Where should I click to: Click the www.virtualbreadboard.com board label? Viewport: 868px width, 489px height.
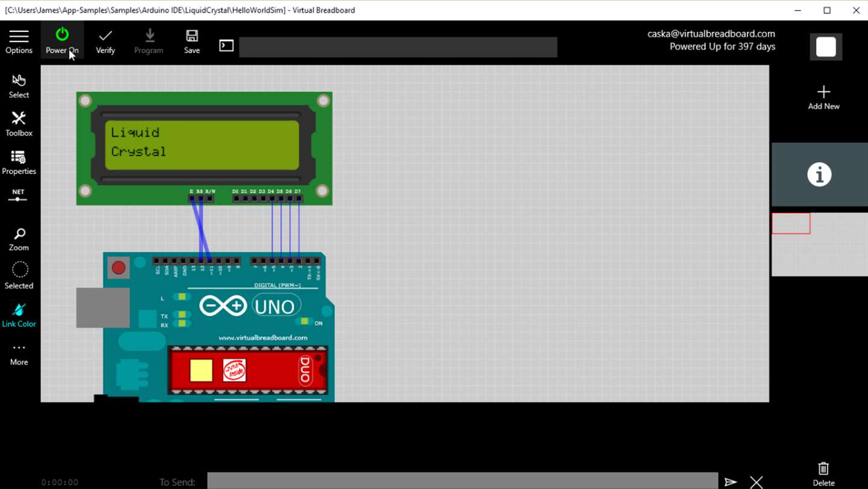[263, 337]
